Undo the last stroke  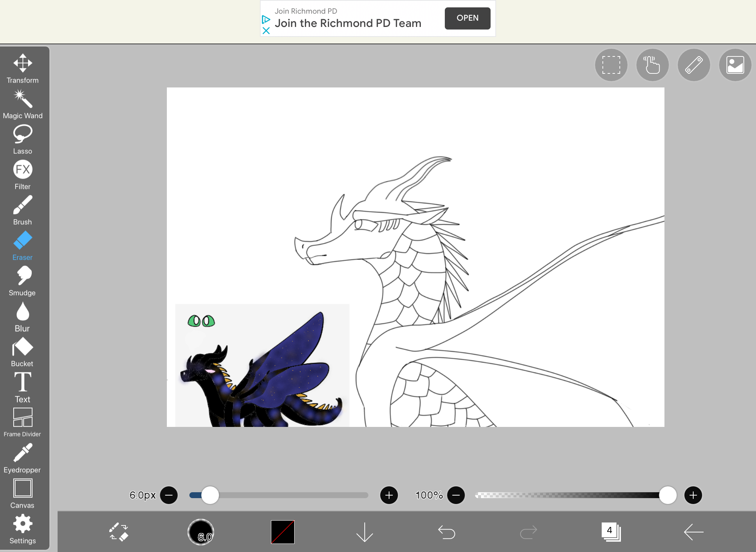pyautogui.click(x=447, y=532)
